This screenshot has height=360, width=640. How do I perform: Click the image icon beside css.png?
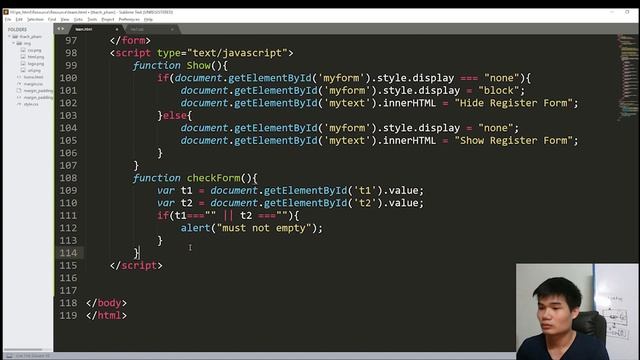23,50
